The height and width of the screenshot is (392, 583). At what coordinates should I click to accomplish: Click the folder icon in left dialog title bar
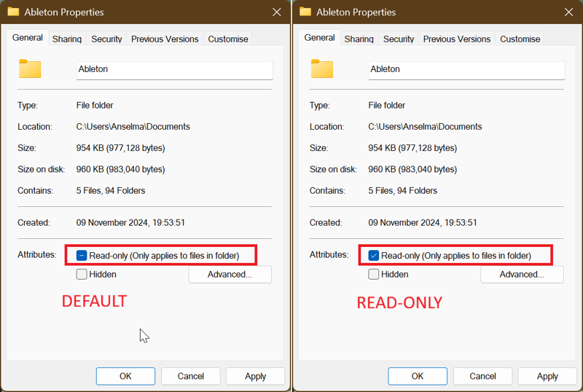point(13,12)
